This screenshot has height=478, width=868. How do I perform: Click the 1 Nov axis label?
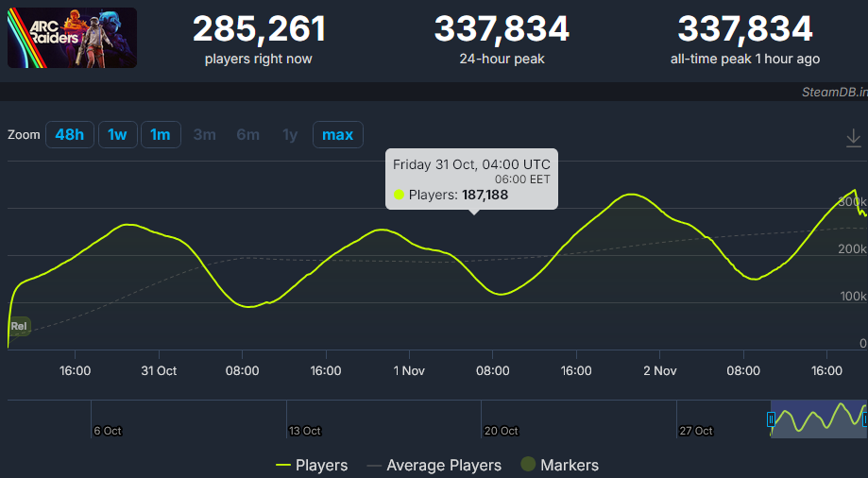point(409,370)
